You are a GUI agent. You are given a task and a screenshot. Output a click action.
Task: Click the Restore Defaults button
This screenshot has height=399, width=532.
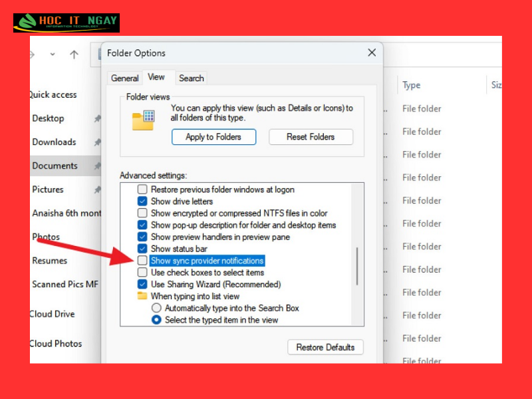pyautogui.click(x=325, y=347)
